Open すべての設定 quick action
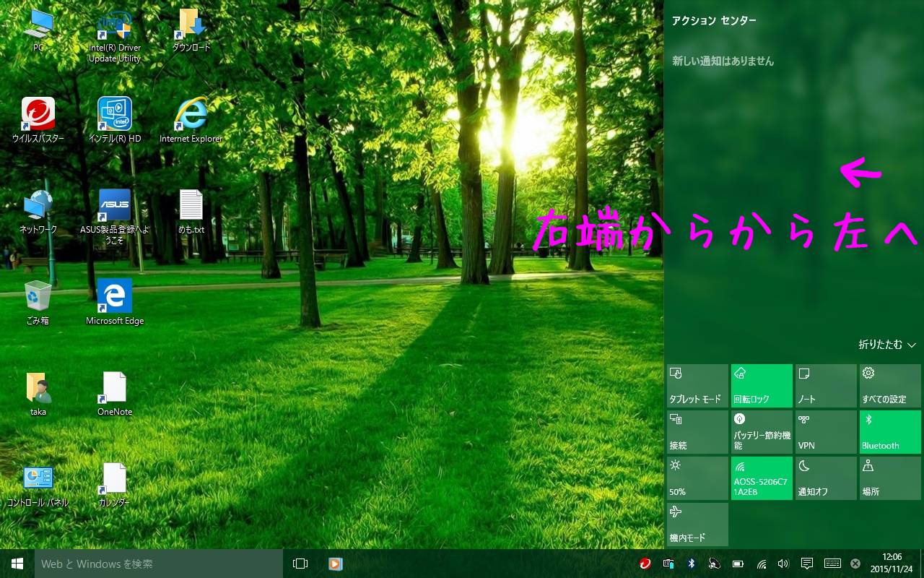 pos(890,386)
